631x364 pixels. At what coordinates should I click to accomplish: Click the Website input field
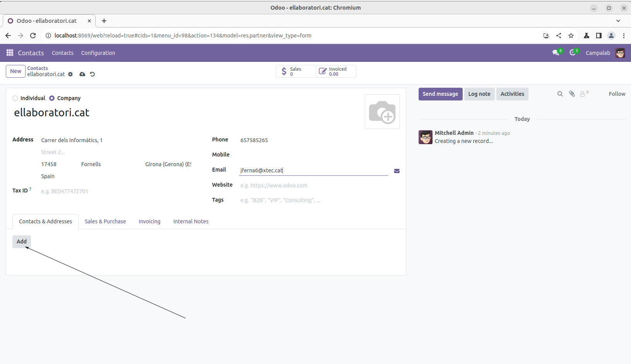pos(313,185)
